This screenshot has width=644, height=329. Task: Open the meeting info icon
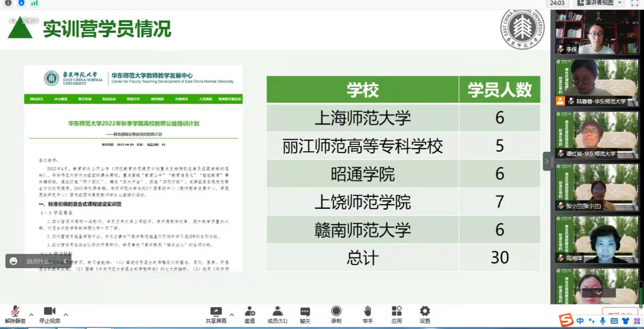8,3
